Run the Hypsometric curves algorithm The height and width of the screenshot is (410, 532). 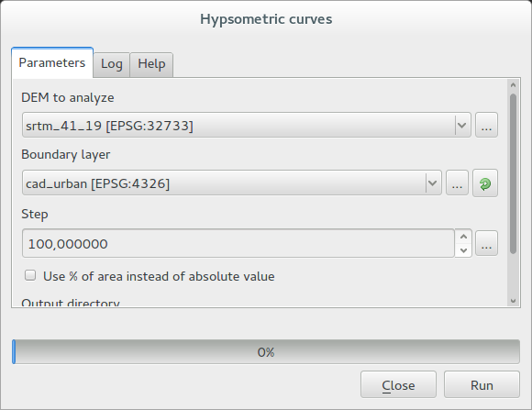(x=482, y=385)
